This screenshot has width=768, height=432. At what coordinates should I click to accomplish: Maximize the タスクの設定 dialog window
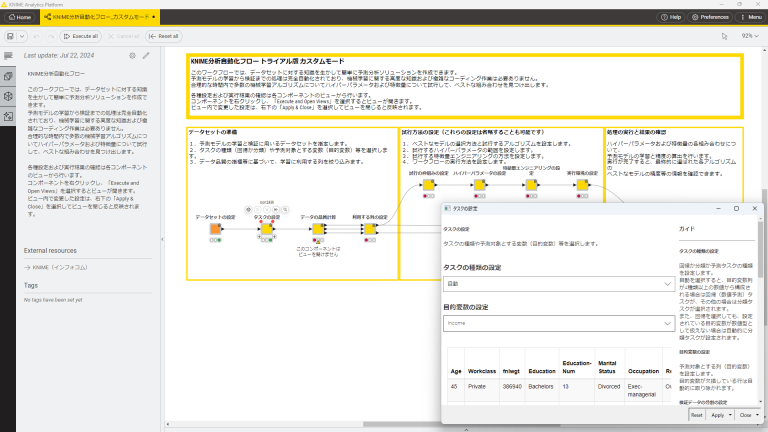tap(736, 209)
